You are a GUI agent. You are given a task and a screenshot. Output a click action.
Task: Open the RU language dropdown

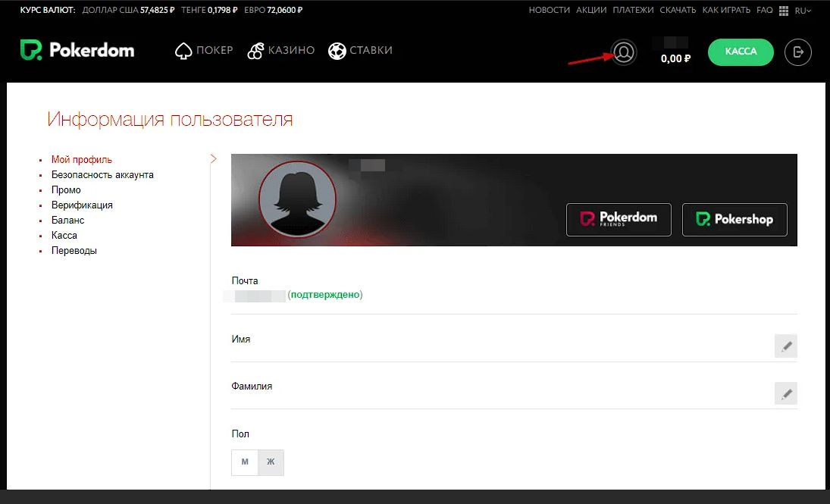click(803, 11)
